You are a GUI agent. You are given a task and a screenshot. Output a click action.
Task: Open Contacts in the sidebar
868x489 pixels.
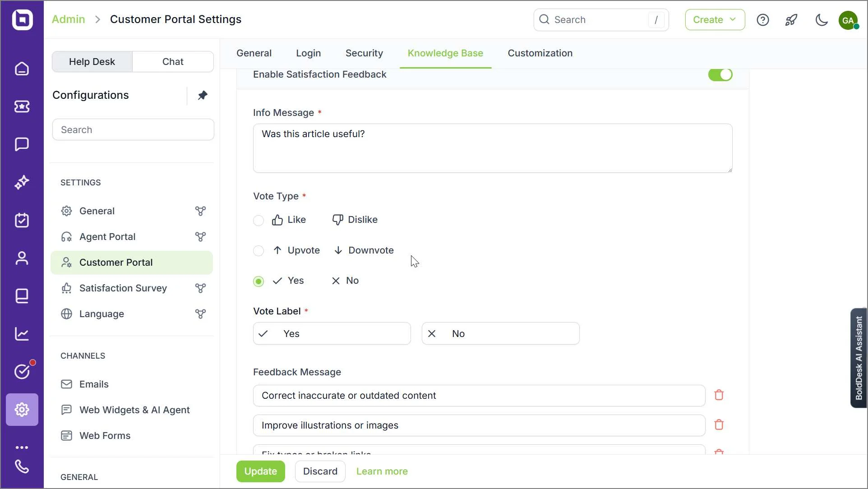(x=22, y=258)
